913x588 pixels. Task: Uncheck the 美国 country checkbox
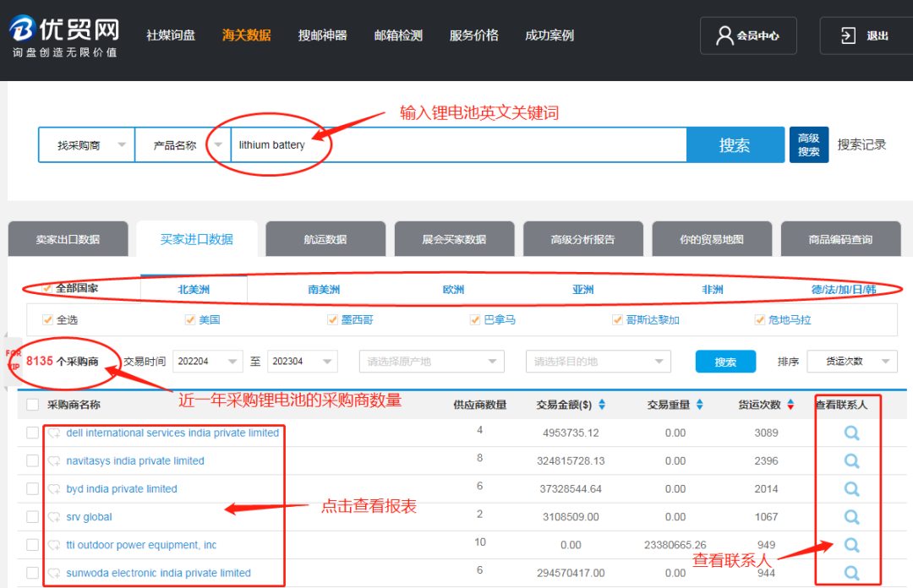(x=190, y=320)
